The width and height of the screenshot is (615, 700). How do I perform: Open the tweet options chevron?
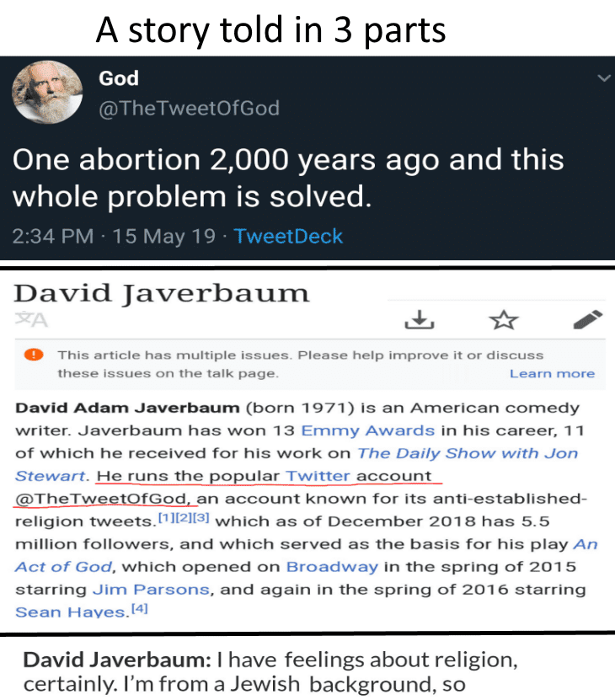(603, 78)
